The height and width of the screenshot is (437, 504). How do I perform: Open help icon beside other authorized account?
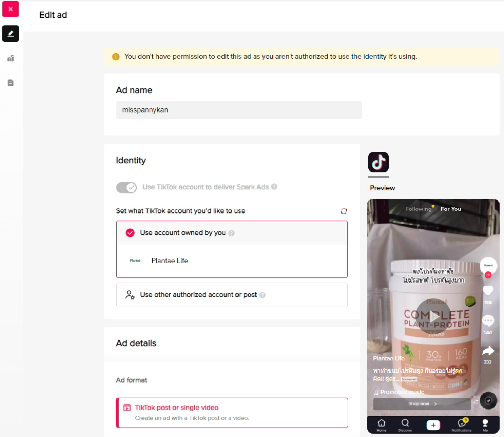(x=262, y=295)
